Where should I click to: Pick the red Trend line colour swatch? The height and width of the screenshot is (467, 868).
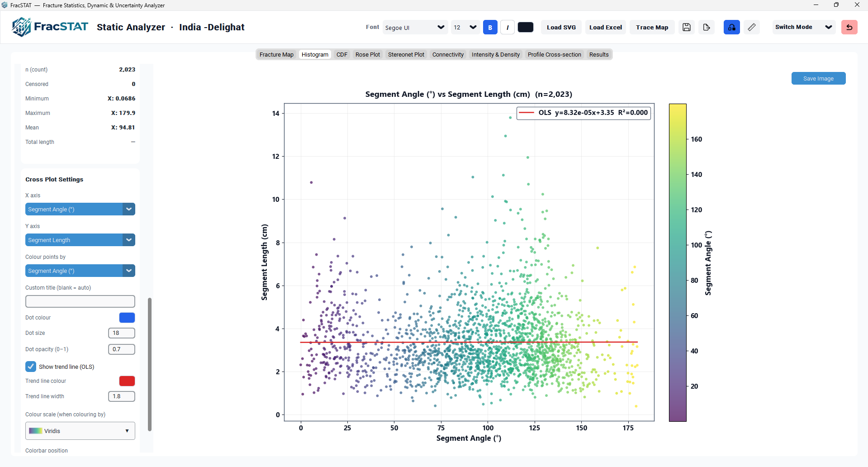click(x=127, y=381)
